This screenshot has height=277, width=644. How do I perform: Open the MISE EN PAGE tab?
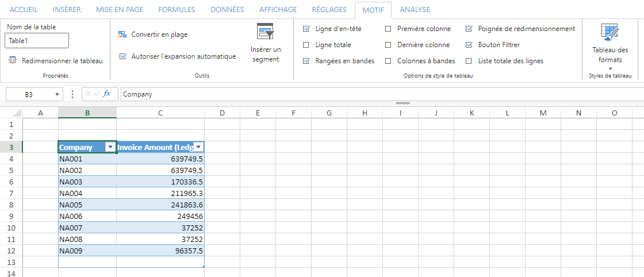point(120,9)
